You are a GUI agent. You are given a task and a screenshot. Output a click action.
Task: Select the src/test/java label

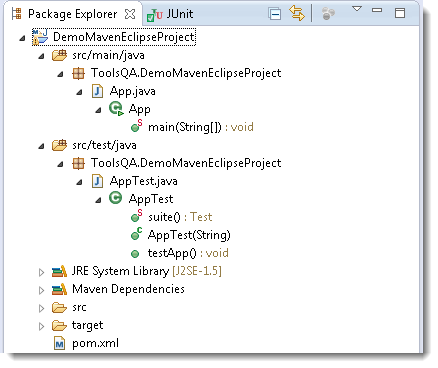point(104,145)
